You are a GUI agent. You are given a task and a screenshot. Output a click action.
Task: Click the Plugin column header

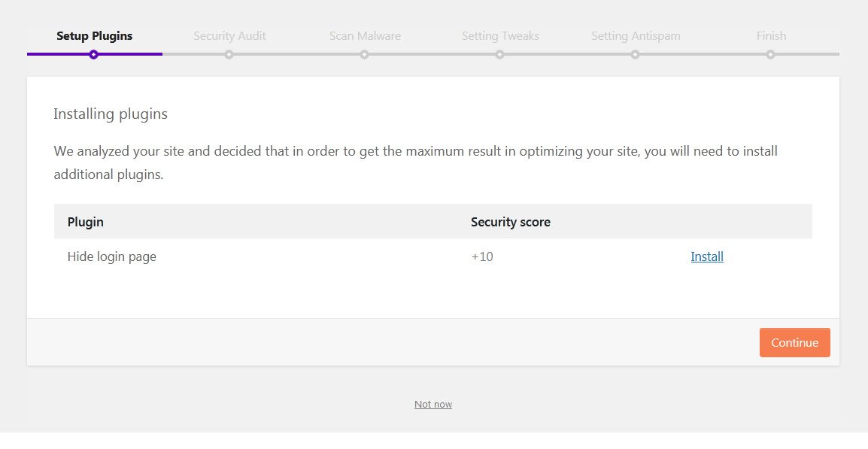click(86, 222)
